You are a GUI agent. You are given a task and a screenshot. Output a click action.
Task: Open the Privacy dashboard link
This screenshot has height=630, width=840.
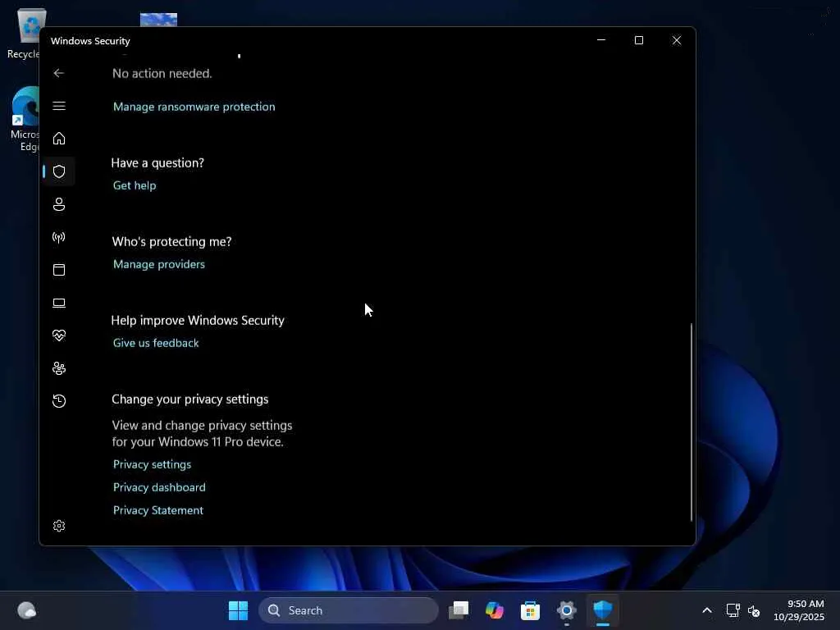[x=159, y=487]
